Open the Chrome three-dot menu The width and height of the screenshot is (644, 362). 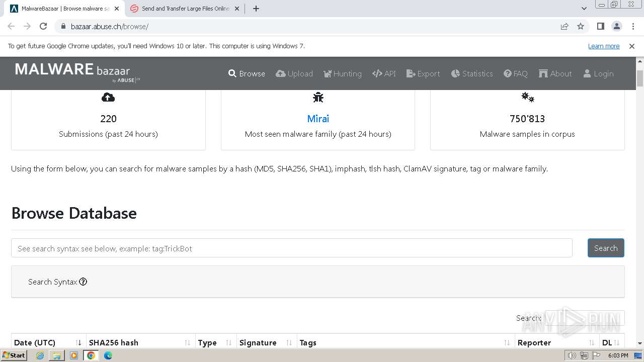[x=633, y=26]
